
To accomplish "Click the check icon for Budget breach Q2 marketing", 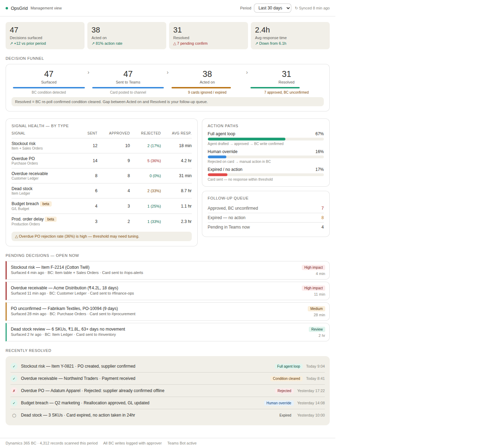I will [14, 403].
